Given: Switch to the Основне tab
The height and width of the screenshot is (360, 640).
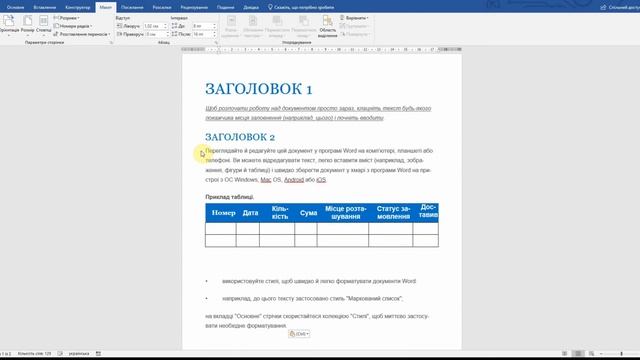Looking at the screenshot, I should click(x=16, y=7).
